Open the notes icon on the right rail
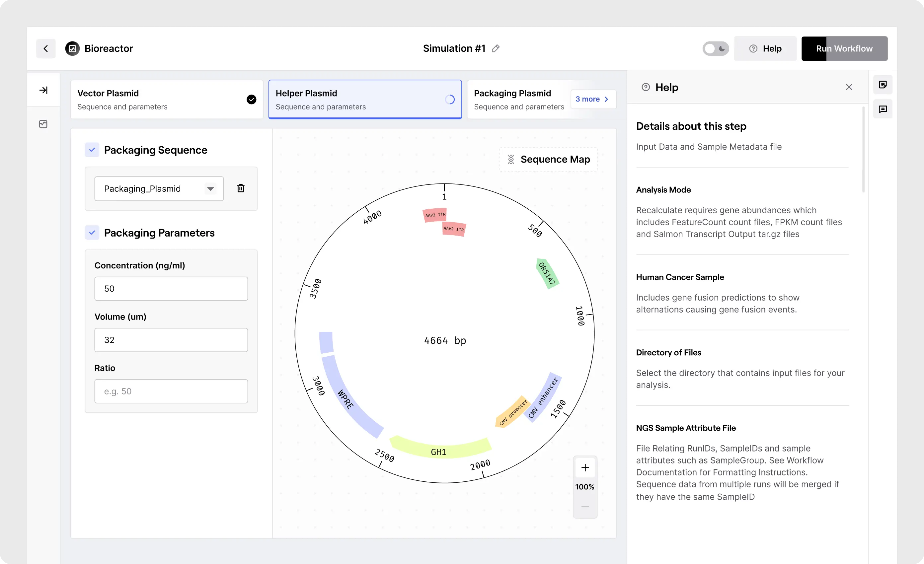Viewport: 924px width, 564px height. coord(883,85)
